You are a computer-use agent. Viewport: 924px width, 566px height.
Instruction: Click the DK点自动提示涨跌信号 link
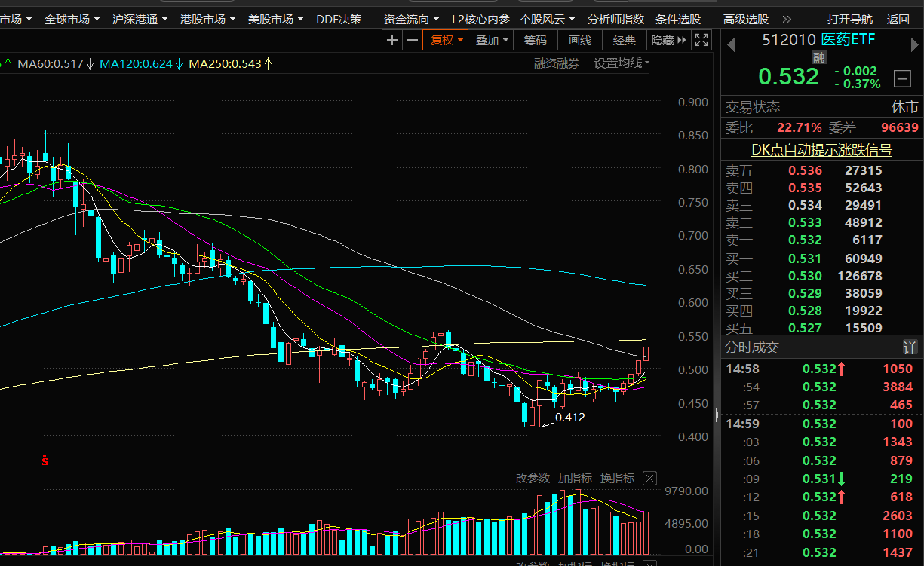click(821, 150)
